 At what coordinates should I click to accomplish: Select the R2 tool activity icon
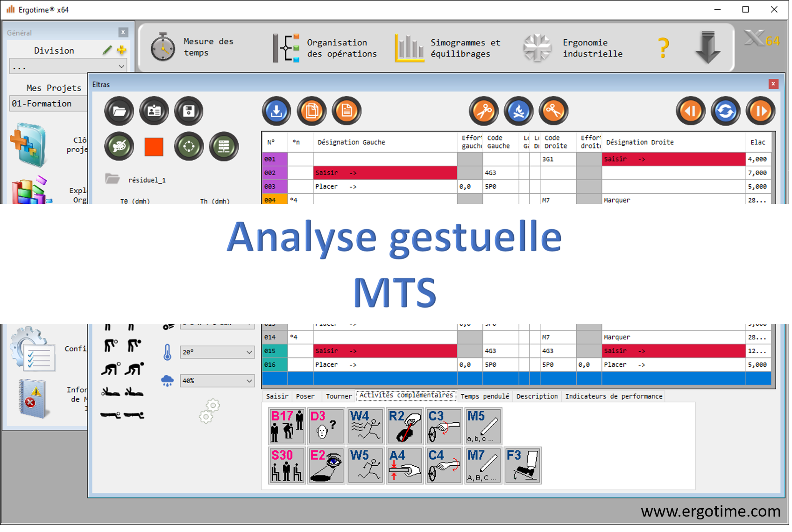[405, 427]
